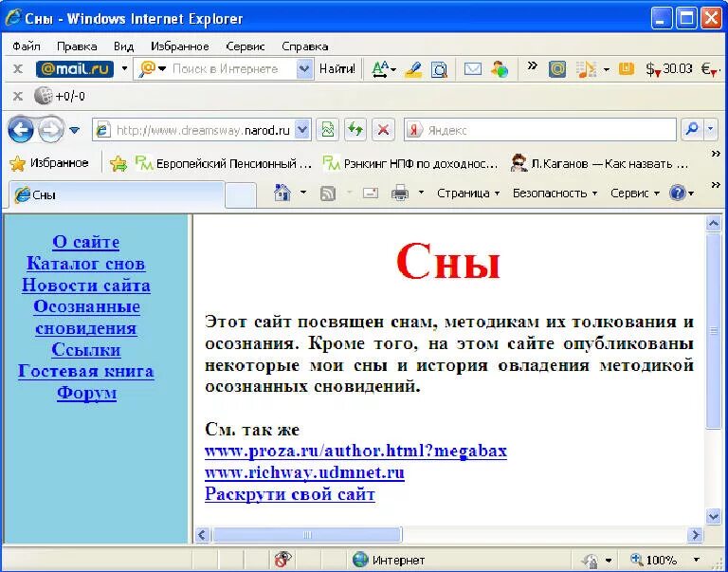Screen dimensions: 728x572
Task: Click the yellow highlighter toolbar icon
Action: (x=412, y=69)
